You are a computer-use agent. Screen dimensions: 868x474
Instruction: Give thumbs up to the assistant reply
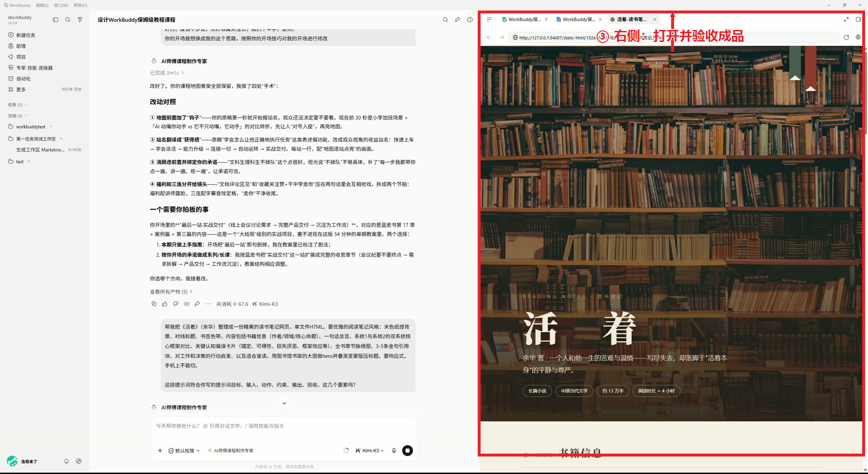pyautogui.click(x=165, y=304)
